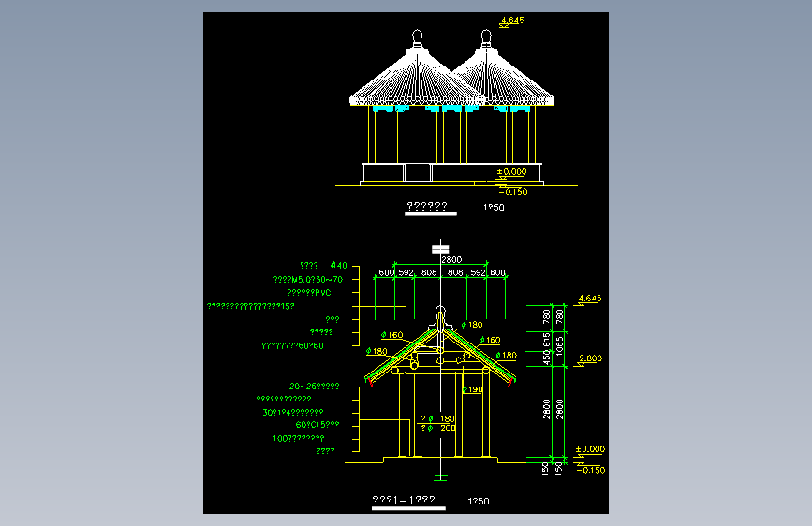Screen dimensions: 812x526
Task: Select the -0.150 marker in the elevation view
Action: [513, 192]
